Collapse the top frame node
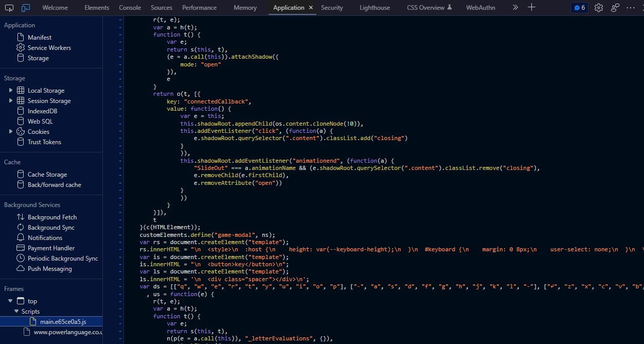The height and width of the screenshot is (344, 644). (x=10, y=301)
